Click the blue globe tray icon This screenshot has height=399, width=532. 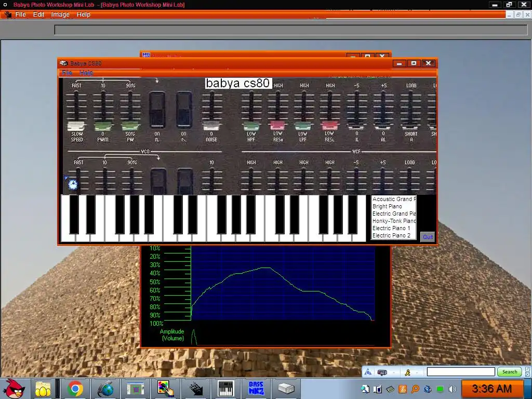428,389
